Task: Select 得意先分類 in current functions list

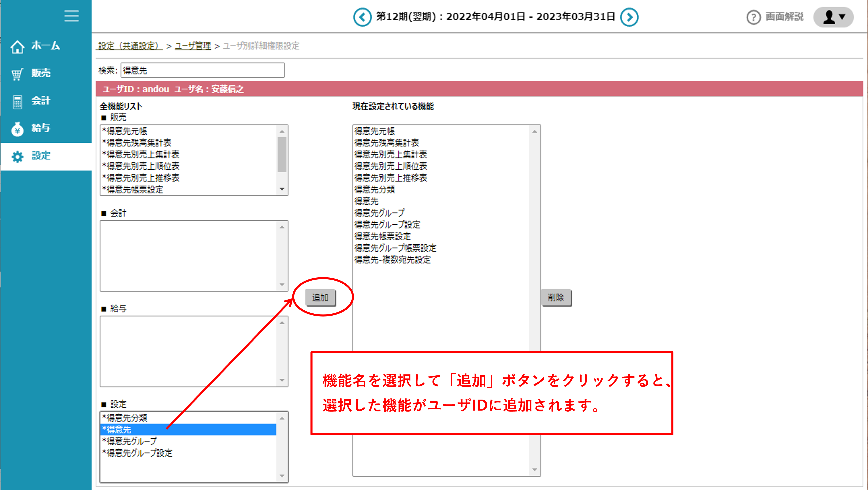Action: click(x=441, y=189)
